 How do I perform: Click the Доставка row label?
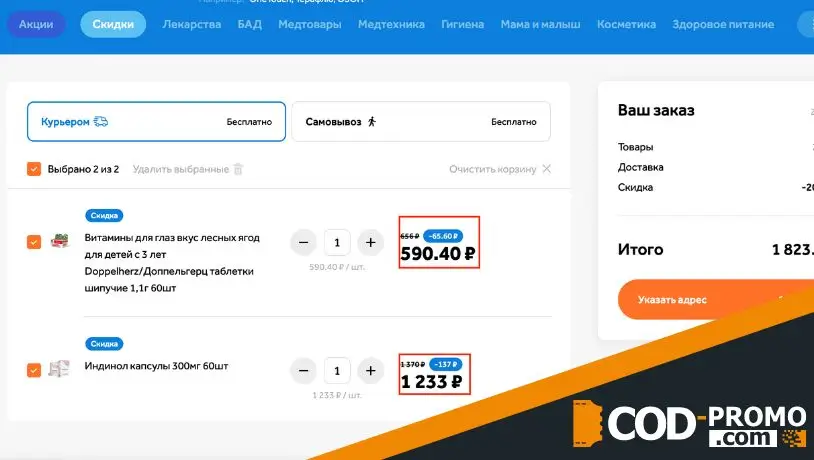click(x=641, y=167)
